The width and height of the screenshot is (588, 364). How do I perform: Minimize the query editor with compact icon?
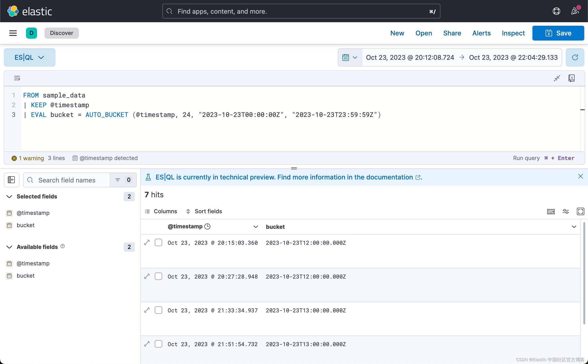point(557,78)
